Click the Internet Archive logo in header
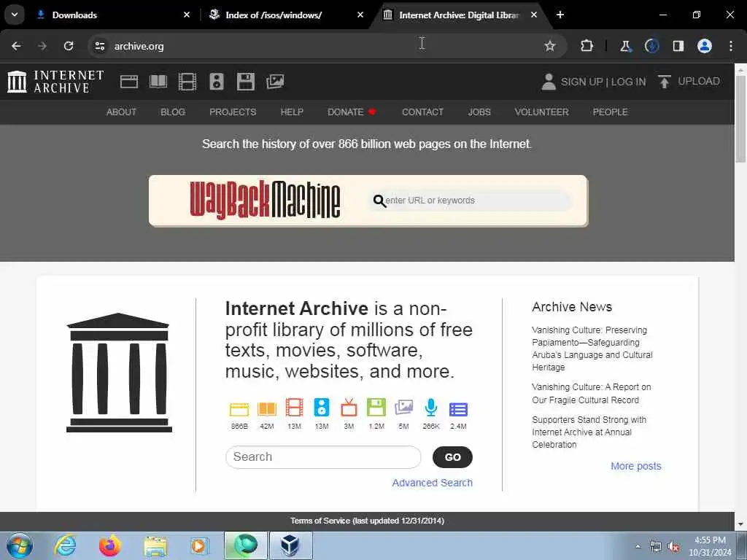Image resolution: width=747 pixels, height=560 pixels. [55, 82]
